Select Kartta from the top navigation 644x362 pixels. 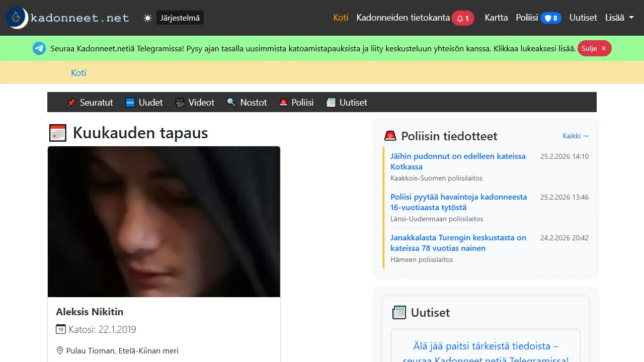[496, 17]
